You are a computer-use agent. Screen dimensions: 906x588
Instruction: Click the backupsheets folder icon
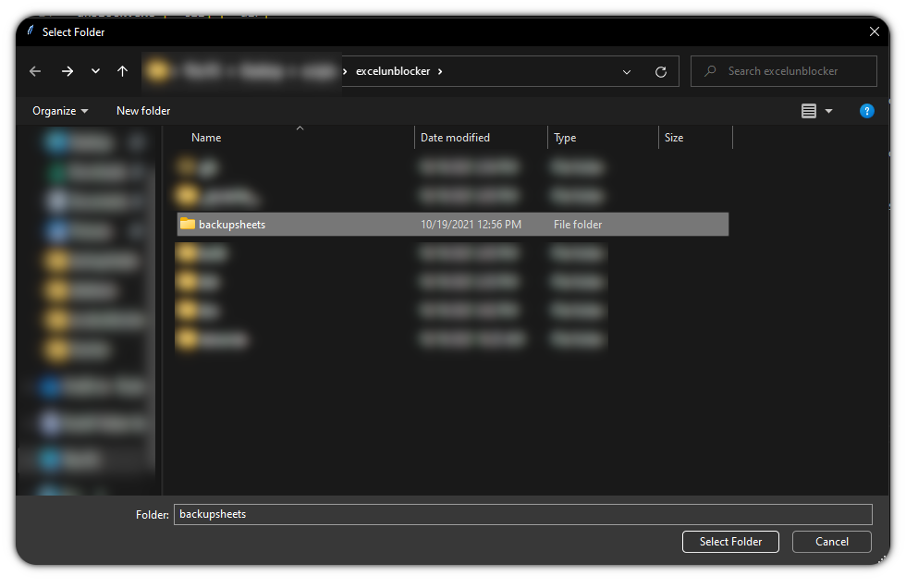187,224
